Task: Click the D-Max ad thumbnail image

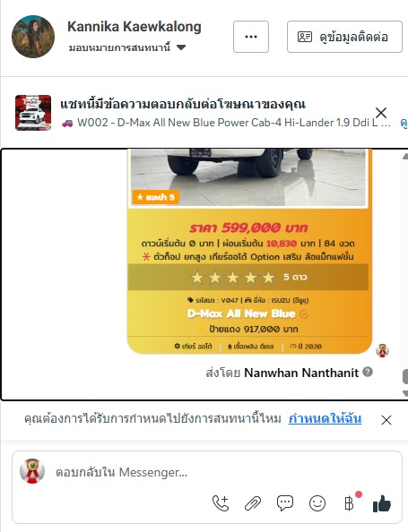Action: coord(33,113)
